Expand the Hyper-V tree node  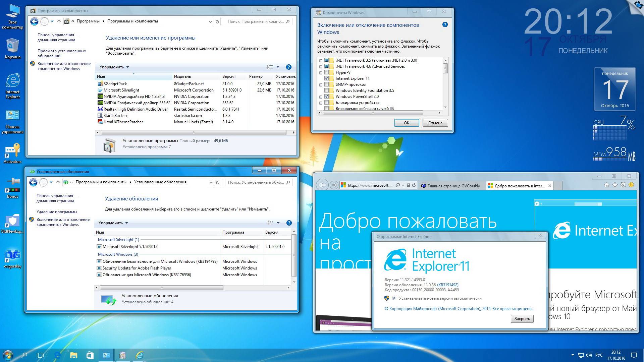pyautogui.click(x=321, y=73)
